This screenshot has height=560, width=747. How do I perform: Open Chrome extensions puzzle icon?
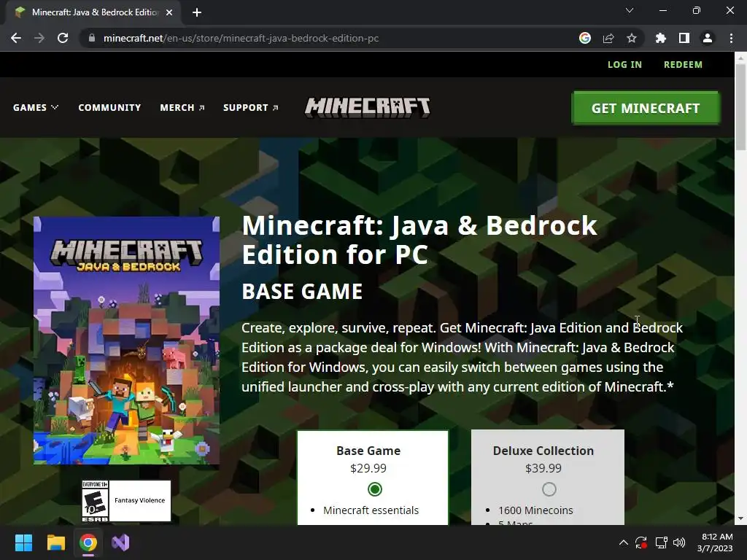660,38
